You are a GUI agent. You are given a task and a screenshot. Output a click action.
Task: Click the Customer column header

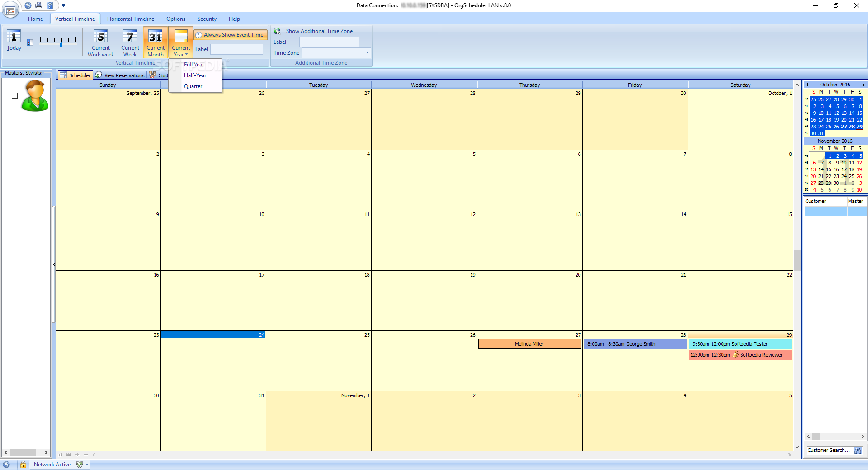click(826, 201)
